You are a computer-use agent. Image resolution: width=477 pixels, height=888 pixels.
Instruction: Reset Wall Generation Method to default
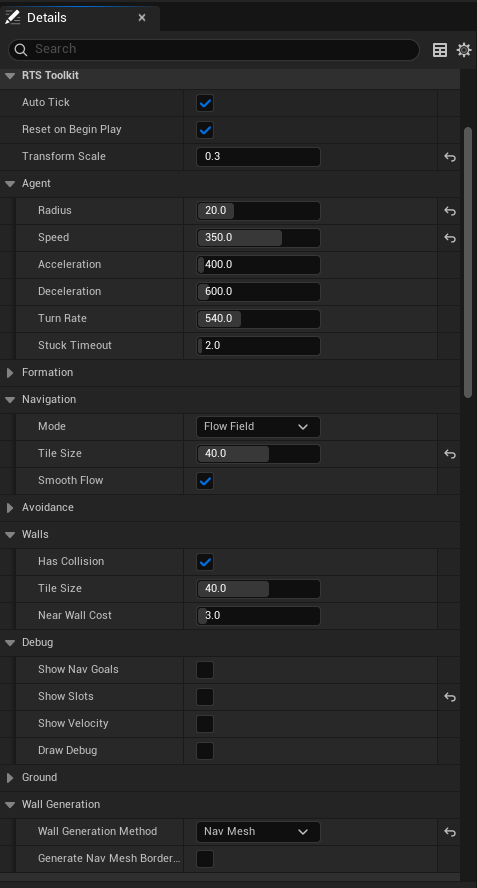(x=450, y=832)
